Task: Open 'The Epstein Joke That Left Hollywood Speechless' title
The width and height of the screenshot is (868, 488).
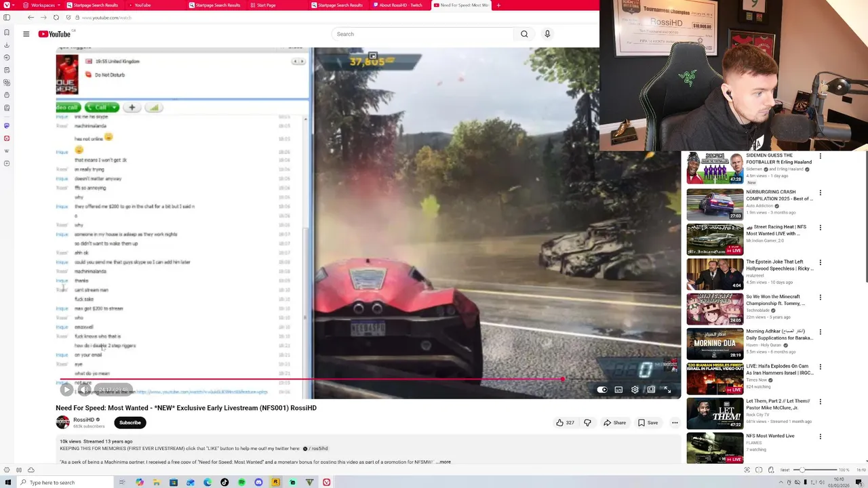Action: point(779,265)
